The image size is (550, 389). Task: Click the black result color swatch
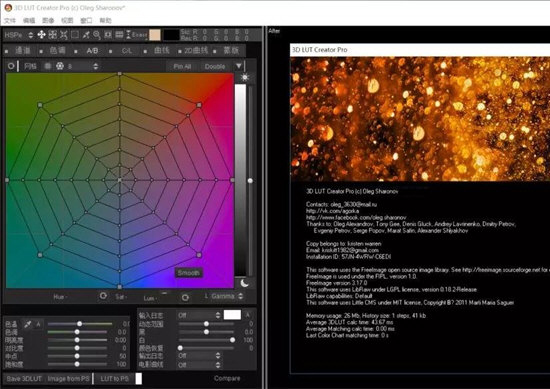171,35
